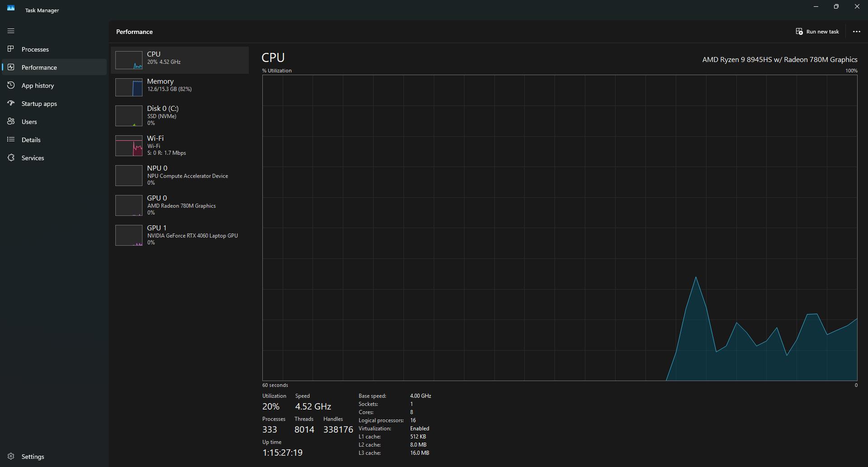The image size is (868, 467).
Task: Select the Memory resource entry label
Action: point(160,81)
